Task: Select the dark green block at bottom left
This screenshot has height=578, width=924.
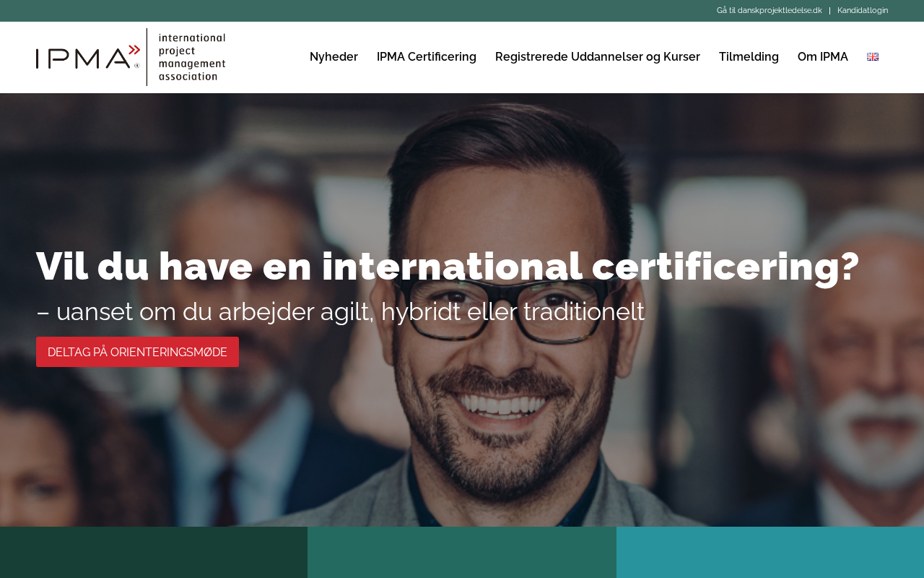Action: pyautogui.click(x=154, y=552)
